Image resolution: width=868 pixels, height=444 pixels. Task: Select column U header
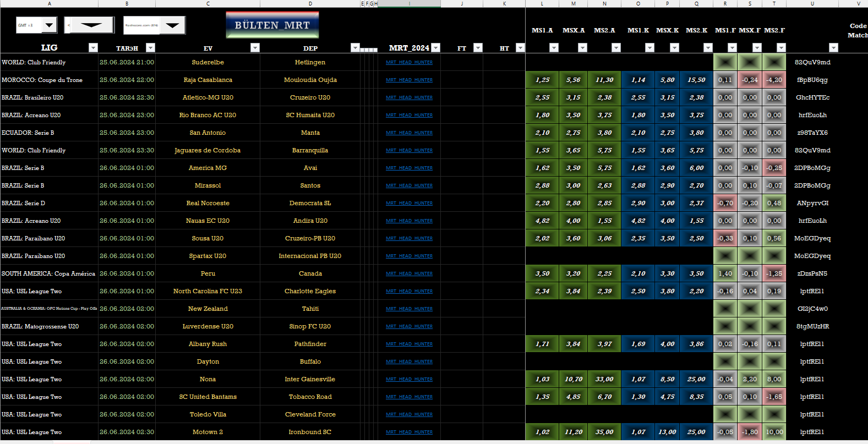coord(812,3)
